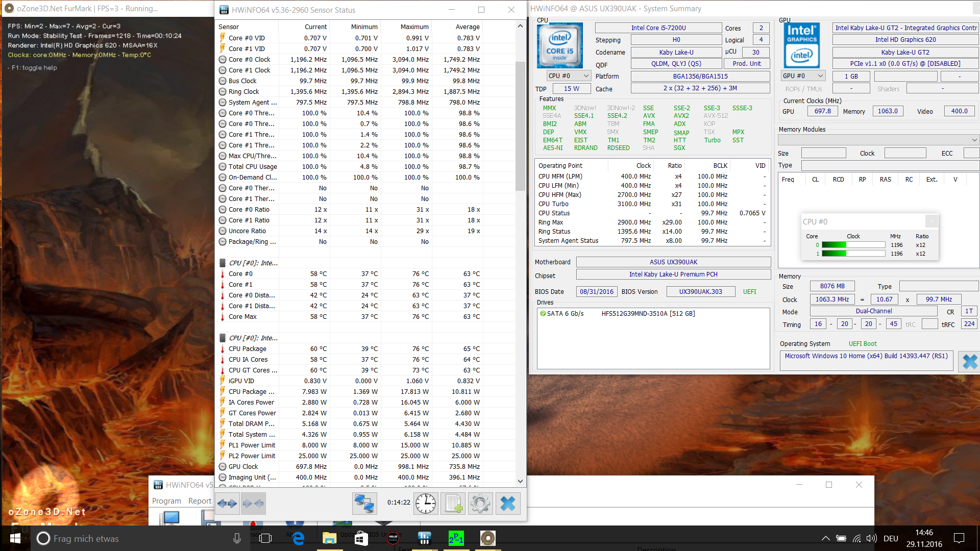Click the DEU input language indicator
This screenshot has height=551, width=980.
point(891,538)
